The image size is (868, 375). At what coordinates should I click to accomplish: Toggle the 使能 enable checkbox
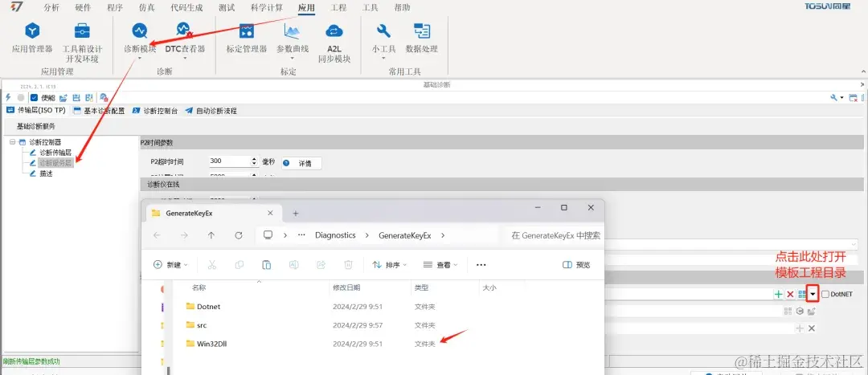click(x=34, y=97)
